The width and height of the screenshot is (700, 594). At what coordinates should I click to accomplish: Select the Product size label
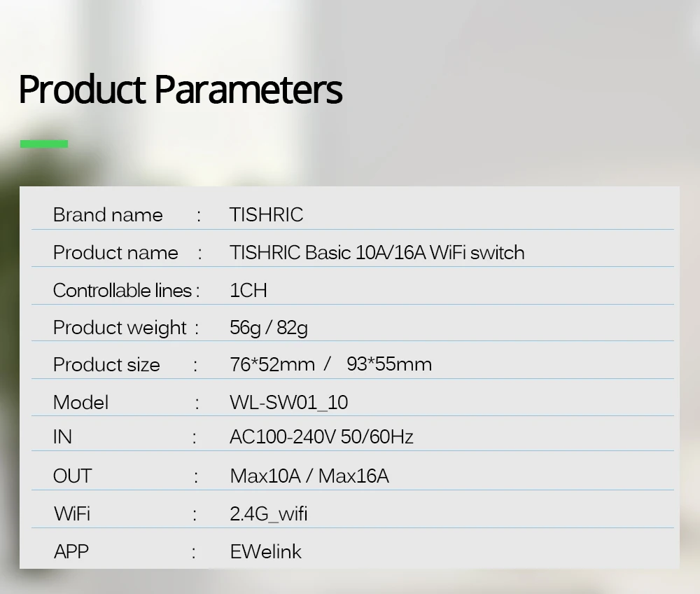[x=106, y=365]
